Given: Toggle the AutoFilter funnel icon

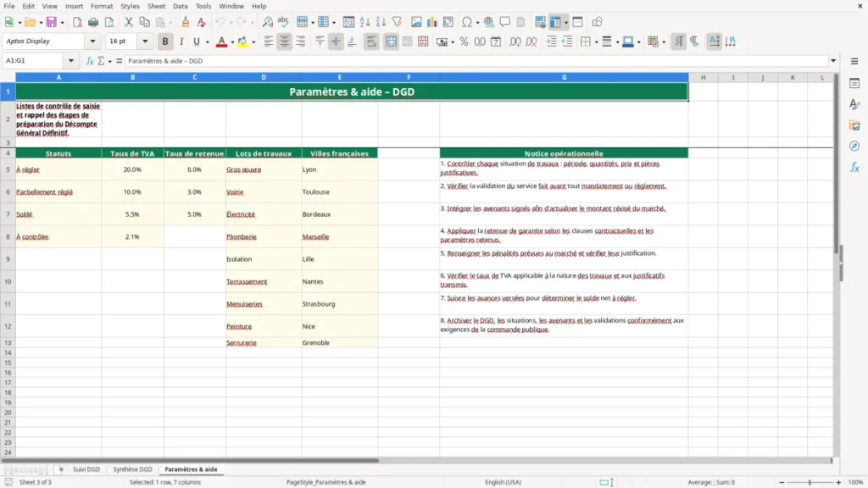Looking at the screenshot, I should (x=397, y=22).
